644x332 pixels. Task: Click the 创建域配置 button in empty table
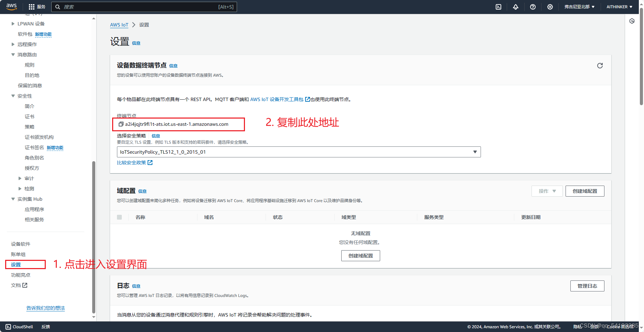(361, 256)
